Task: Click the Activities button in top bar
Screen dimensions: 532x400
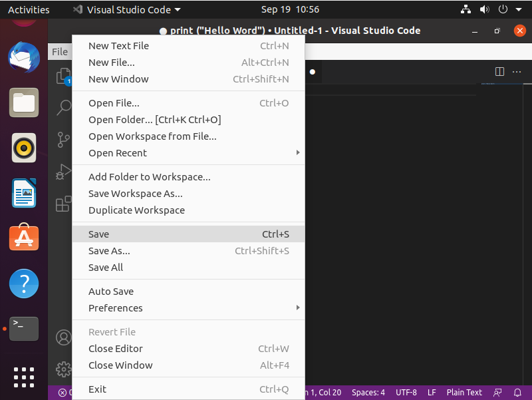Action: tap(29, 9)
